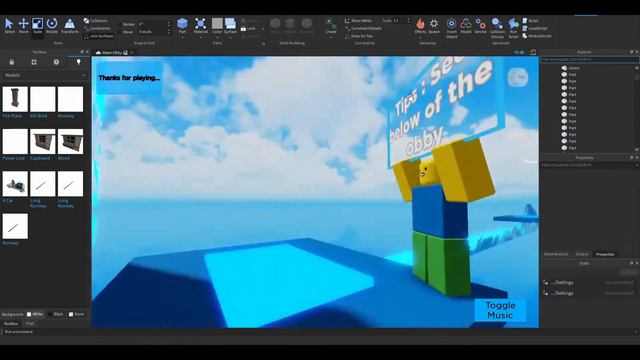640x360 pixels.
Task: Activate the Rotate tool
Action: (x=52, y=25)
